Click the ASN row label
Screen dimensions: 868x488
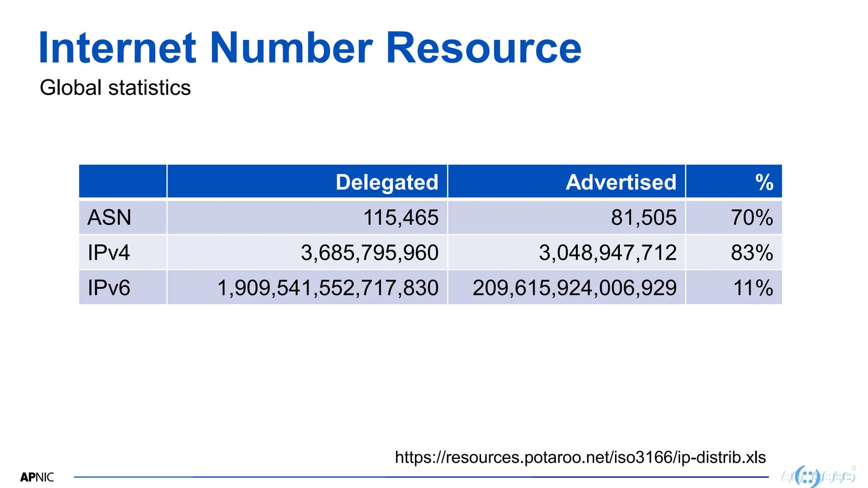(x=109, y=217)
